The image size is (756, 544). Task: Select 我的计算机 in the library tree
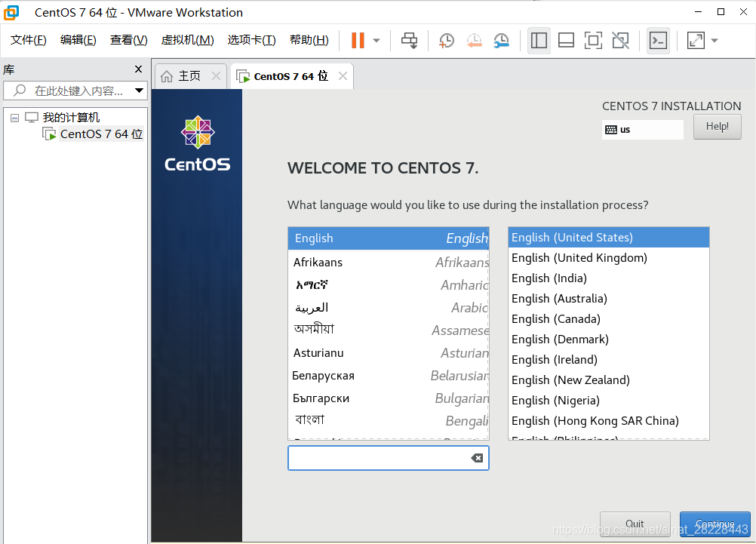coord(71,117)
